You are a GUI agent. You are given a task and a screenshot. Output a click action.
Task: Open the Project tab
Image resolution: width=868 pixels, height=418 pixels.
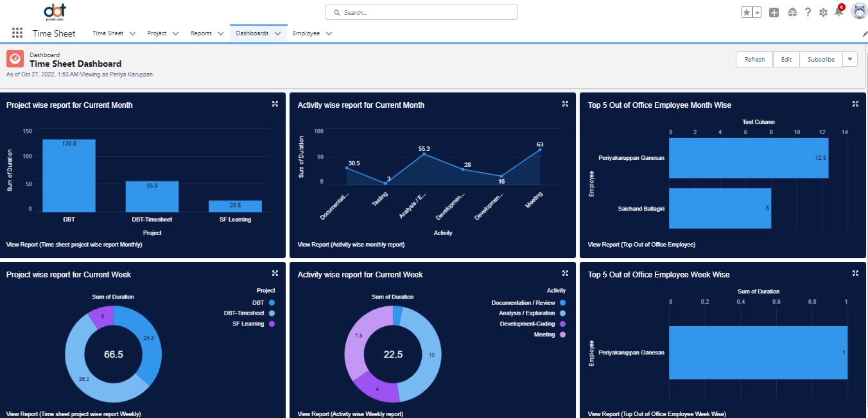click(x=157, y=33)
